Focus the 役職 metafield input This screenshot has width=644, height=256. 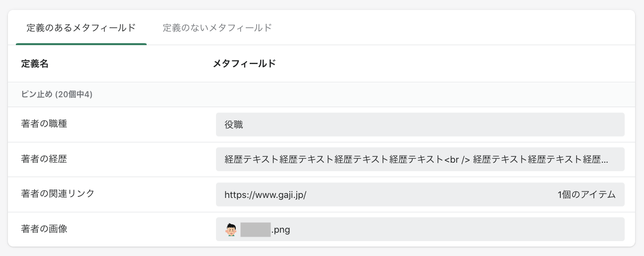point(420,125)
